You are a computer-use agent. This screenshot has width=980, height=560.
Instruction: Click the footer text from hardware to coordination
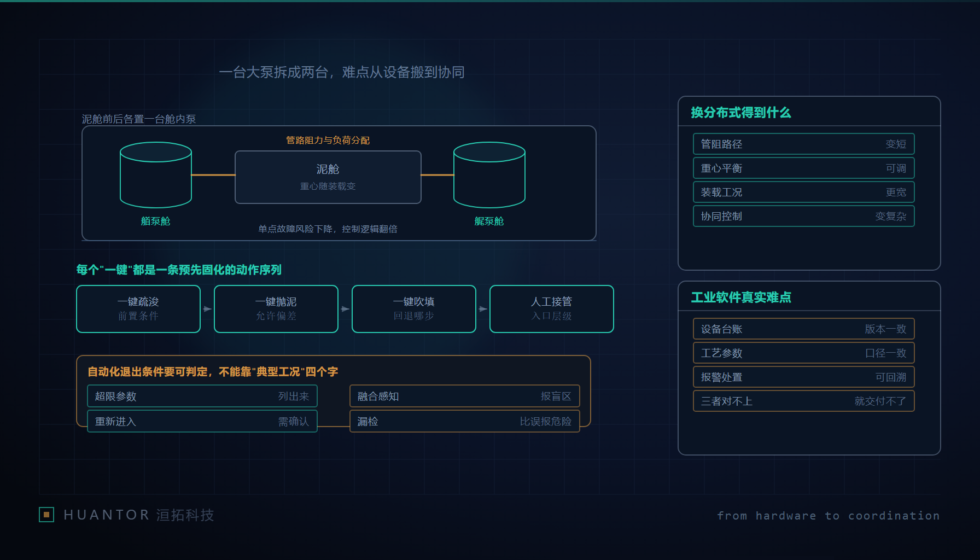coord(828,516)
